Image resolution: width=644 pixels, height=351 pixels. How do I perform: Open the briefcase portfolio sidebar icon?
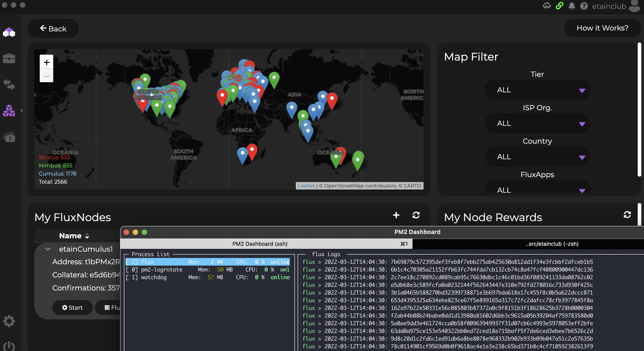pos(9,58)
